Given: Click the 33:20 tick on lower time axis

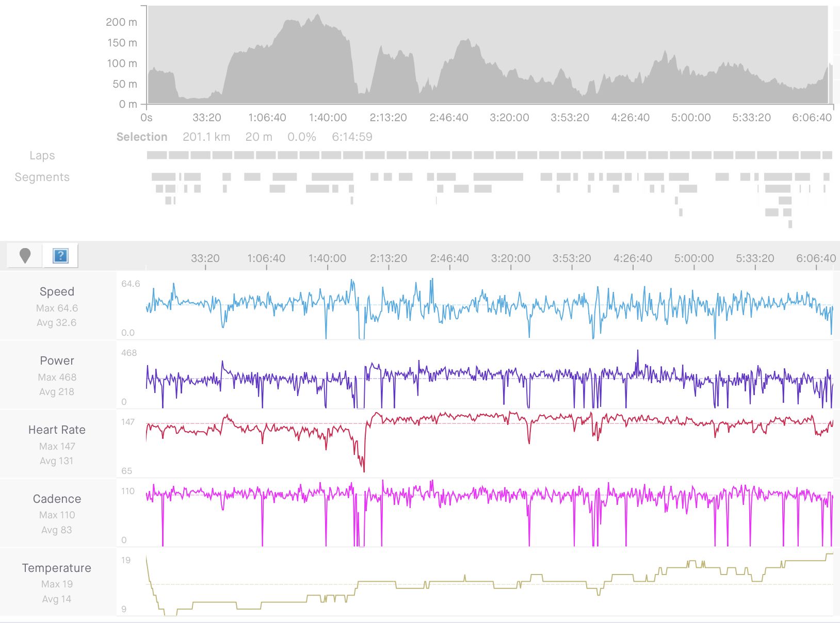Looking at the screenshot, I should [205, 258].
